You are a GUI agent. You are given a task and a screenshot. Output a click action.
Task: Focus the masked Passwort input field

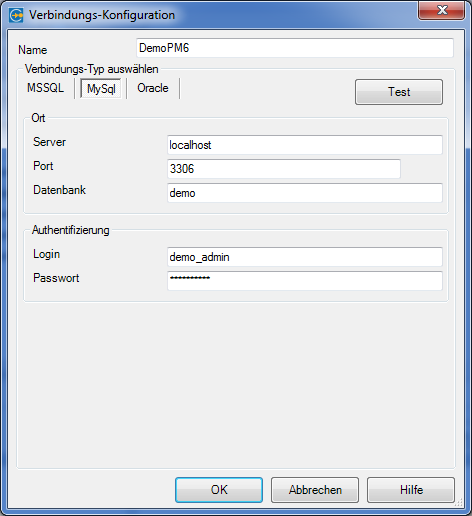coord(305,281)
